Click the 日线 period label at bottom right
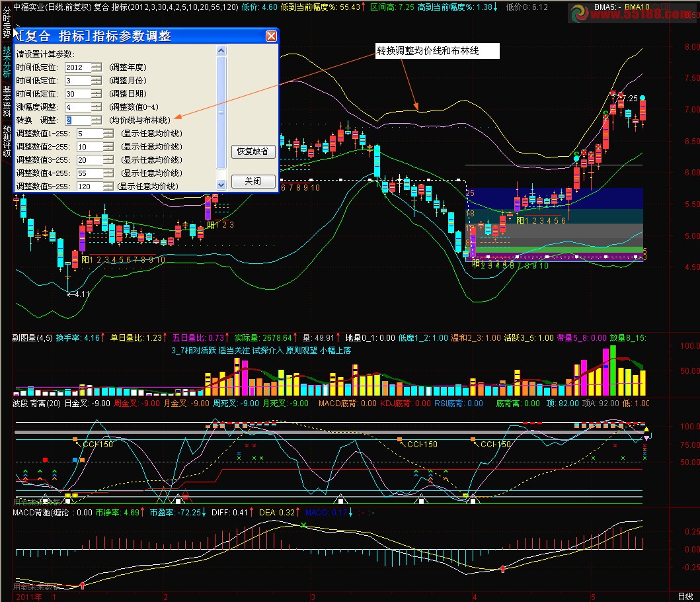Screen dimensions: 700x602 pyautogui.click(x=685, y=597)
